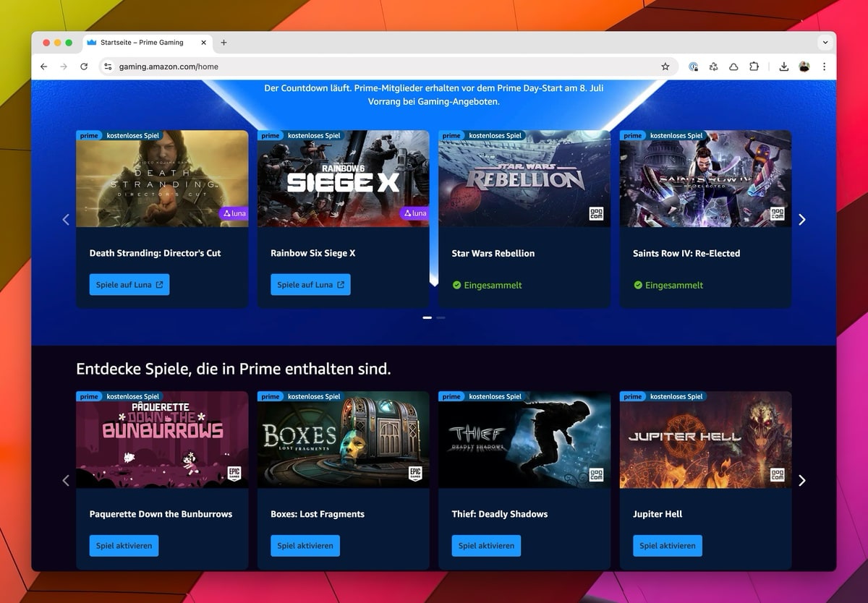Click the browser back arrow
This screenshot has height=603, width=868.
(x=44, y=67)
